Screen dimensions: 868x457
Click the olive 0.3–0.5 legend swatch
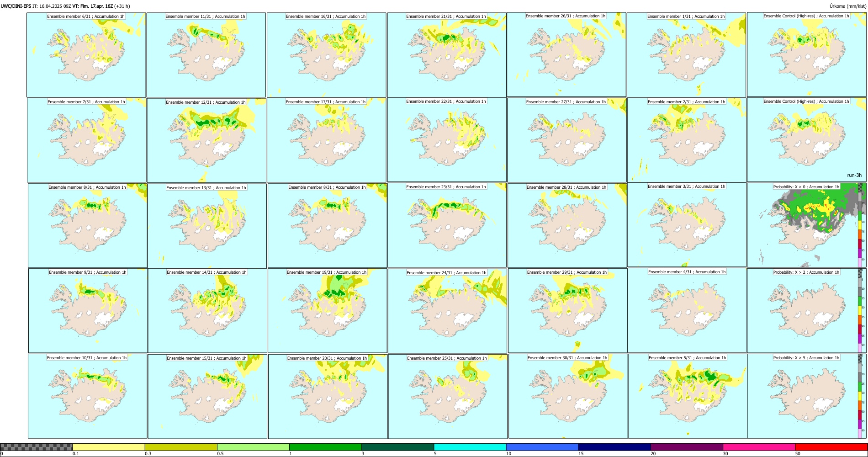[x=181, y=447]
